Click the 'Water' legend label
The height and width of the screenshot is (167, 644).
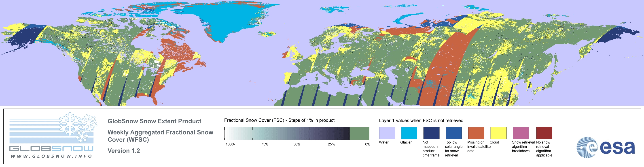(x=384, y=142)
